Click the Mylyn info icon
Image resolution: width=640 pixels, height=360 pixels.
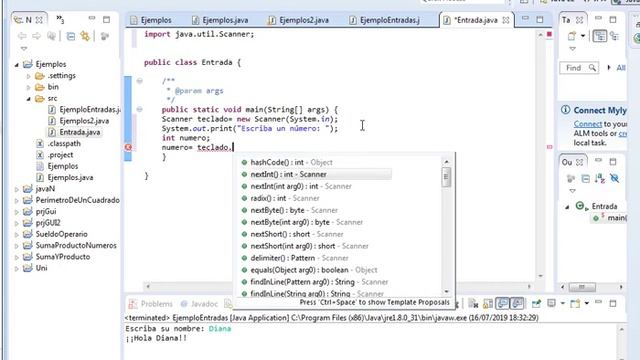click(566, 110)
